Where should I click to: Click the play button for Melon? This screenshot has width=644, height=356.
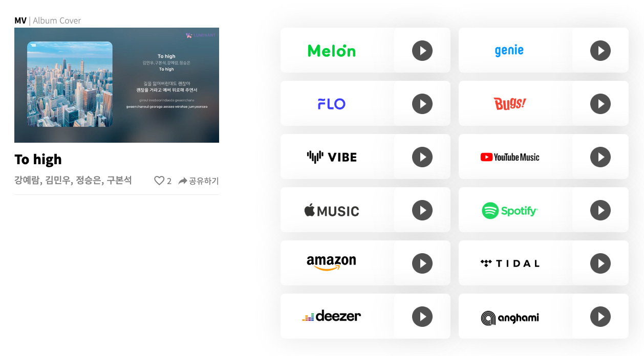(x=422, y=51)
